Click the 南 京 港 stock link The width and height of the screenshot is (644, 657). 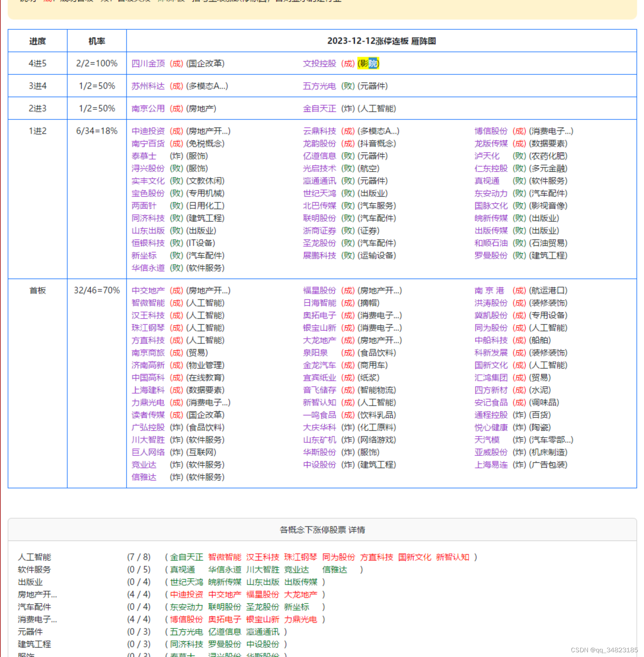(x=490, y=291)
